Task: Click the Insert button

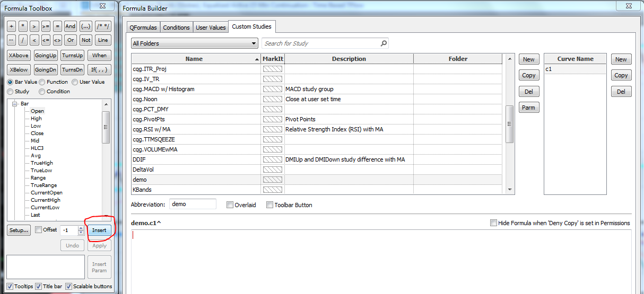Action: 99,230
